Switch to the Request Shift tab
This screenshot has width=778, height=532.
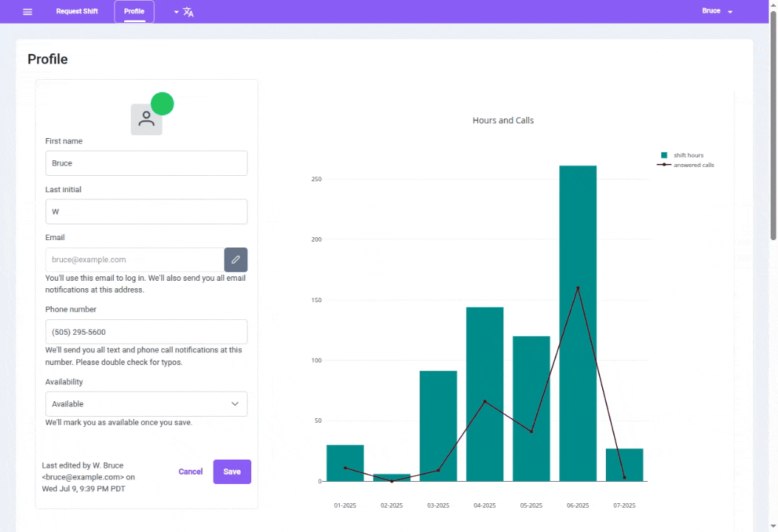77,11
